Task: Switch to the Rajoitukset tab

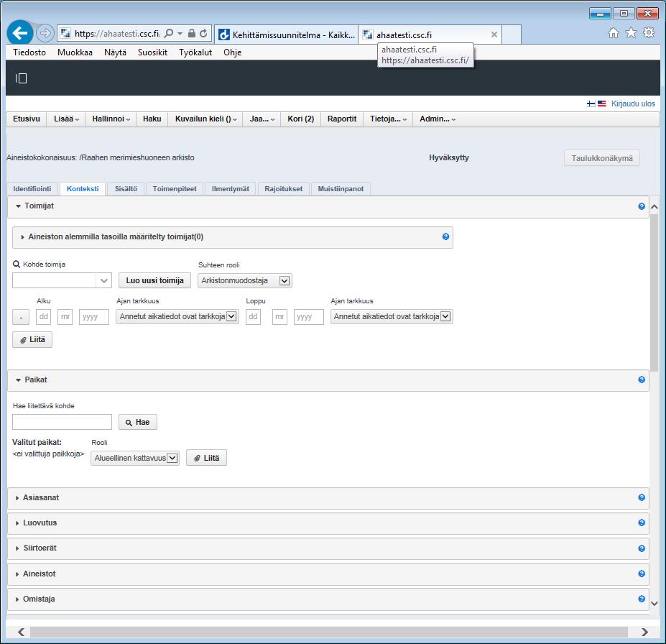Action: coord(283,188)
